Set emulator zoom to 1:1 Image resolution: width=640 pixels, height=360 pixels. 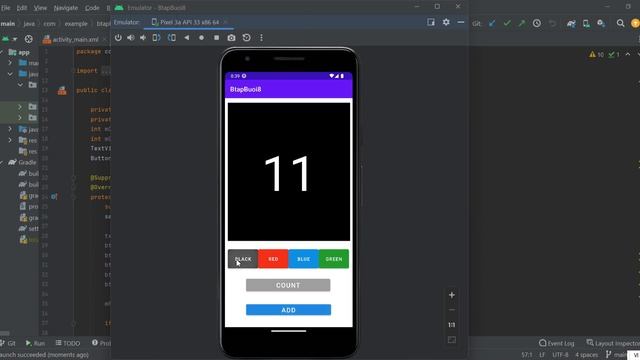(452, 325)
